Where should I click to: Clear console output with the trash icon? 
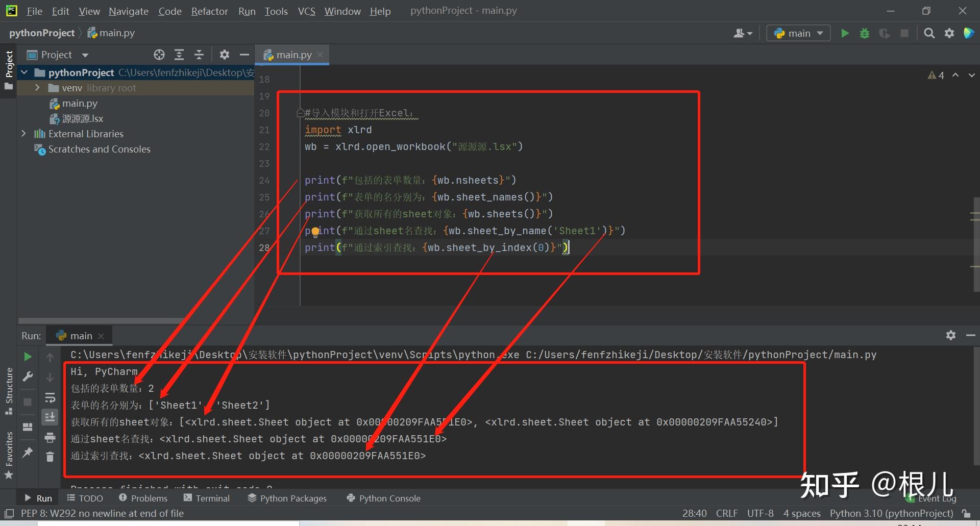(50, 457)
